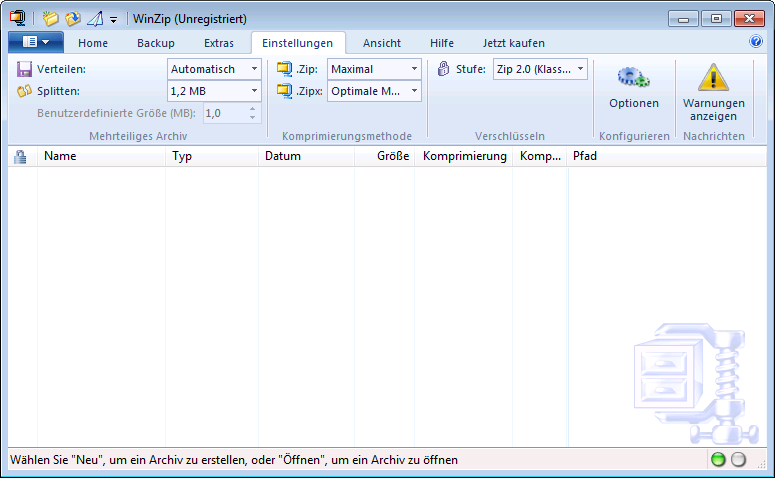Click the send/share paper plane icon in quick access toolbar
The width and height of the screenshot is (775, 478).
point(95,18)
